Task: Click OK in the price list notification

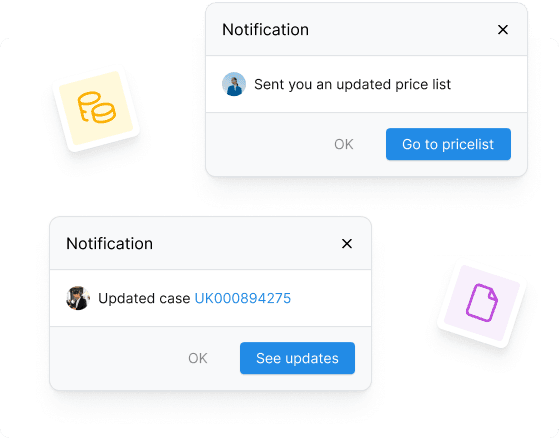Action: (x=344, y=144)
